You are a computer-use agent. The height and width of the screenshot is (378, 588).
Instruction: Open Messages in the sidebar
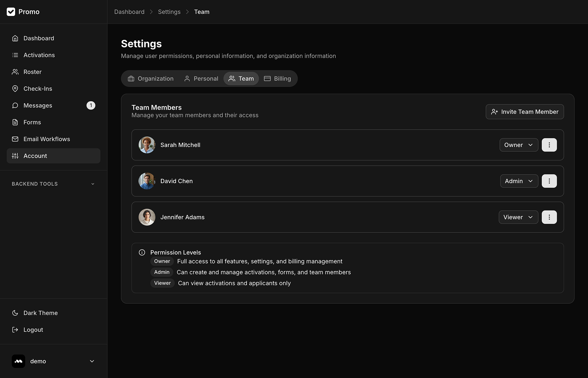tap(38, 105)
